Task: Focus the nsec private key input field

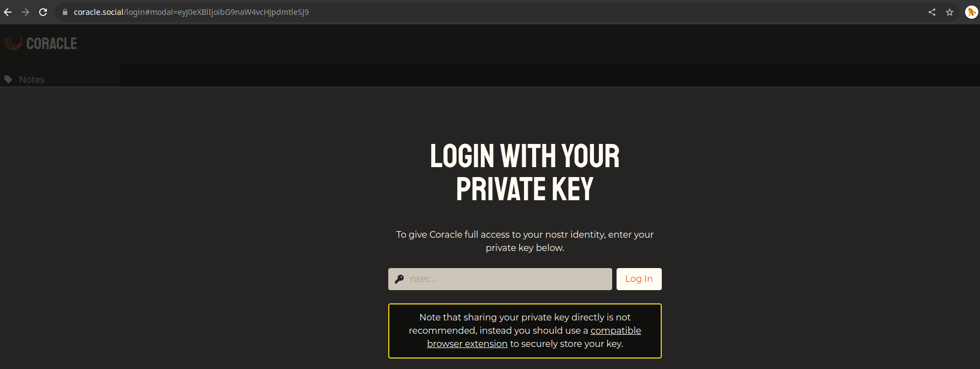Action: (x=500, y=279)
